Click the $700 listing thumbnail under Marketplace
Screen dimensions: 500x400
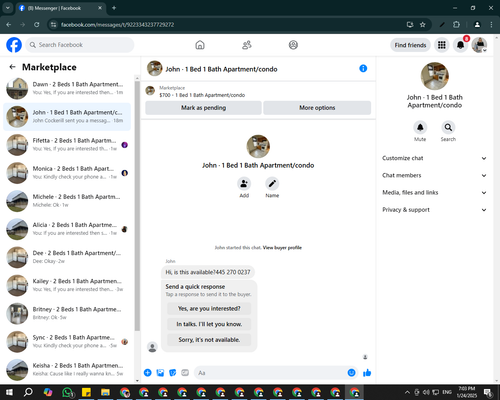150,91
